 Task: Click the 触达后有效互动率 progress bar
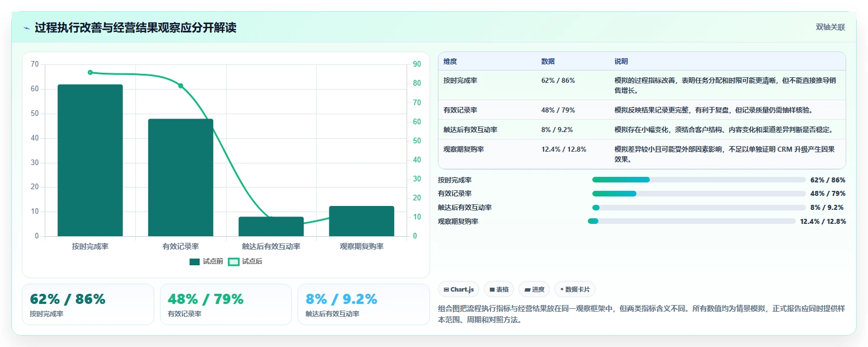(699, 208)
